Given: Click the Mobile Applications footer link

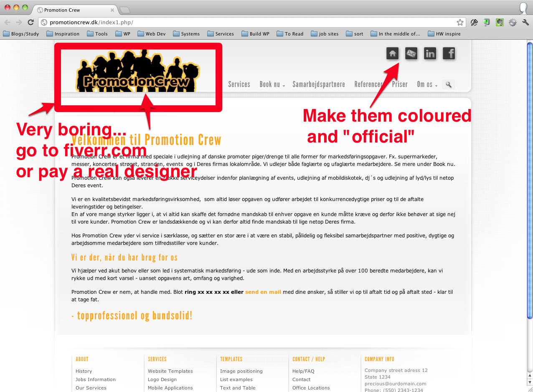Looking at the screenshot, I should coord(170,388).
